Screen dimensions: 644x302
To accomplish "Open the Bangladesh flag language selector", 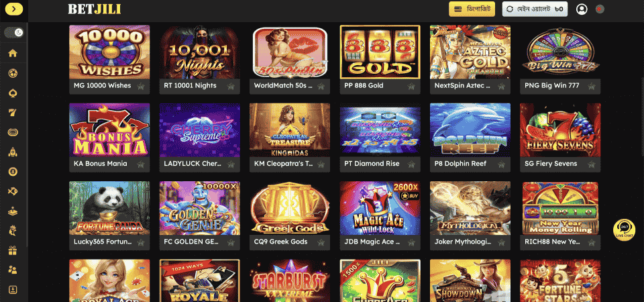I will pyautogui.click(x=600, y=9).
